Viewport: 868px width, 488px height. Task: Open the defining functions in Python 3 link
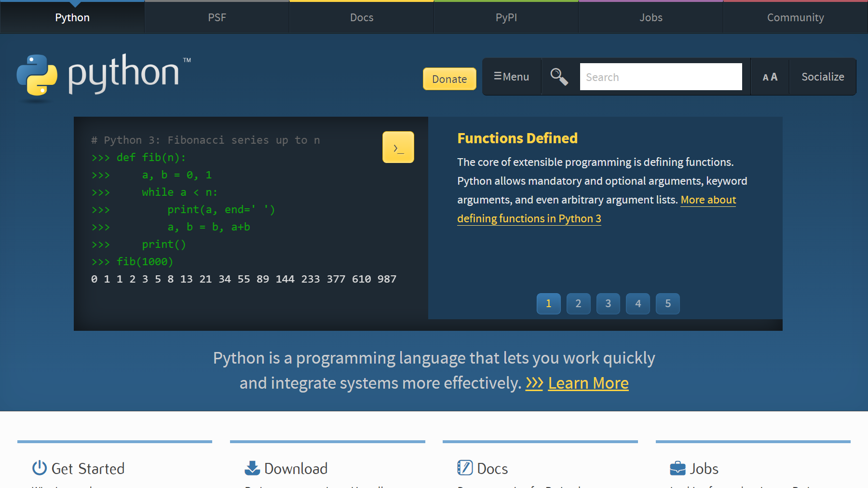pos(529,218)
